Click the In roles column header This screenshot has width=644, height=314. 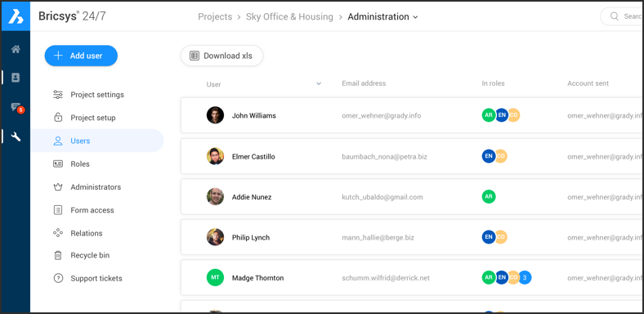tap(494, 83)
